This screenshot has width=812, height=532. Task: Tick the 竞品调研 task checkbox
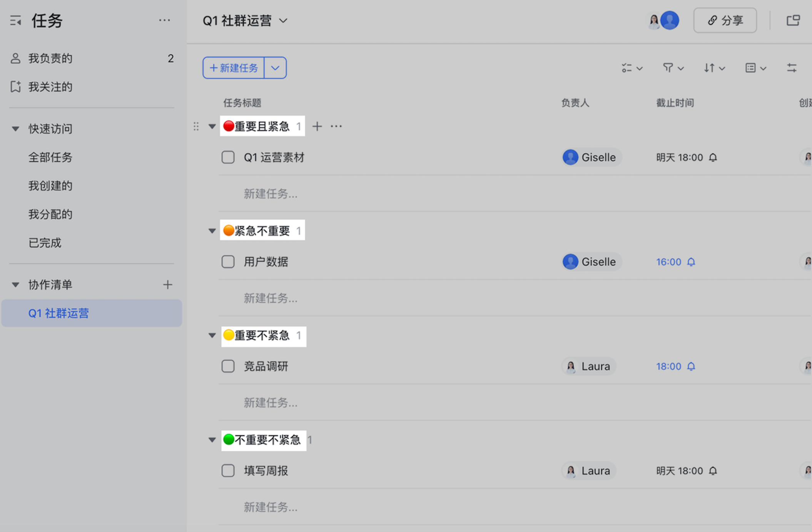228,366
